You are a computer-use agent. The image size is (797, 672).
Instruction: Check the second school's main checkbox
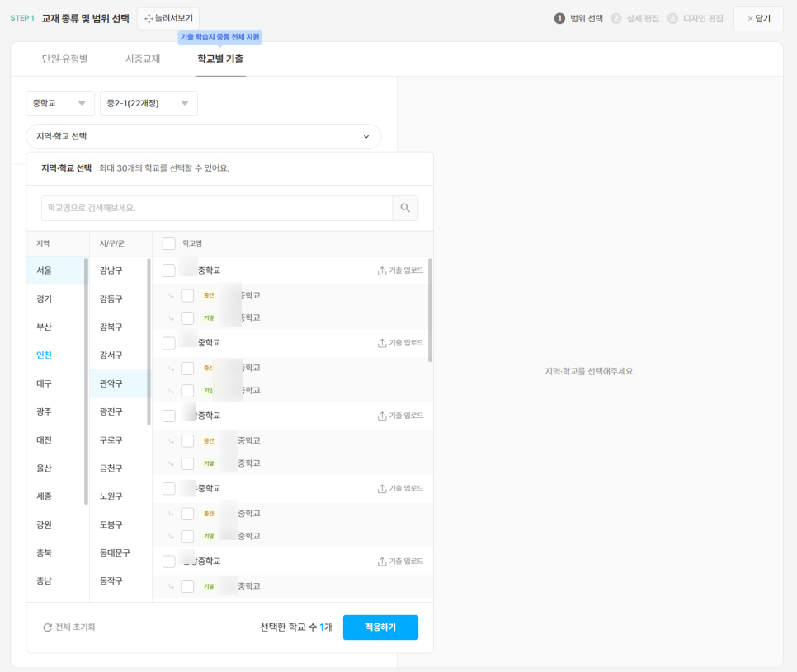[x=169, y=343]
